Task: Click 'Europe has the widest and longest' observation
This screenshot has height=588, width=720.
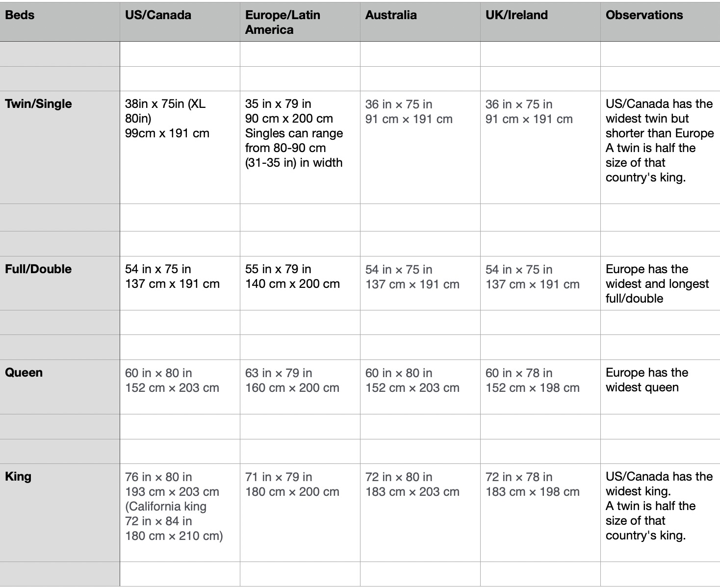Action: [660, 283]
